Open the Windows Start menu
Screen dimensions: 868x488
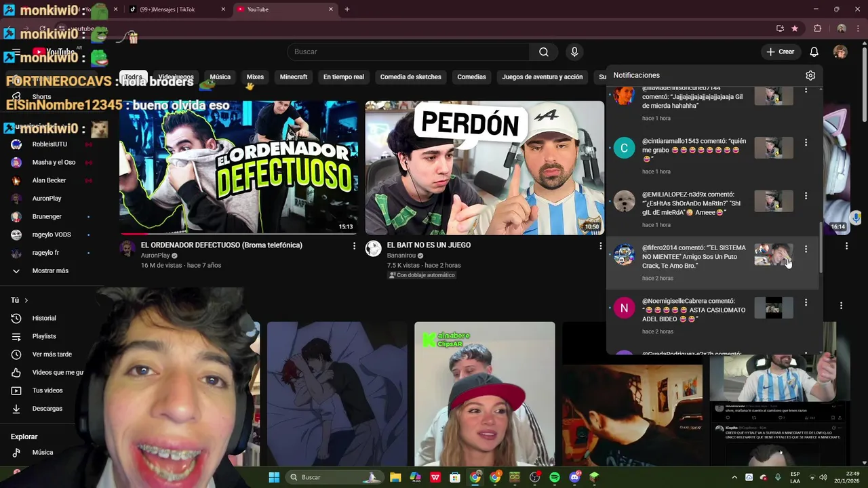pyautogui.click(x=274, y=477)
